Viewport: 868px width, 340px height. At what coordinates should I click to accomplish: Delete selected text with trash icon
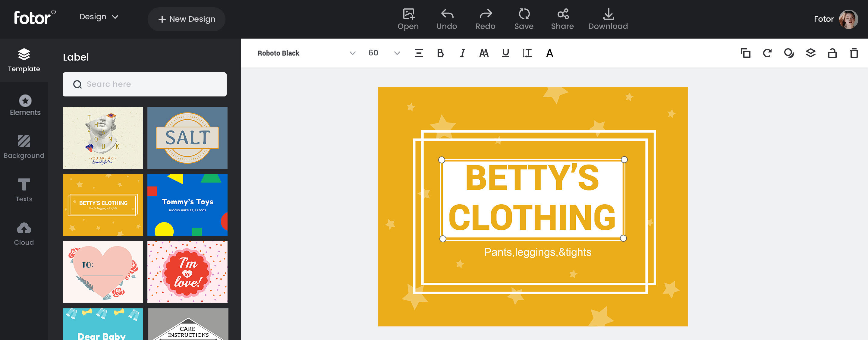(x=854, y=53)
